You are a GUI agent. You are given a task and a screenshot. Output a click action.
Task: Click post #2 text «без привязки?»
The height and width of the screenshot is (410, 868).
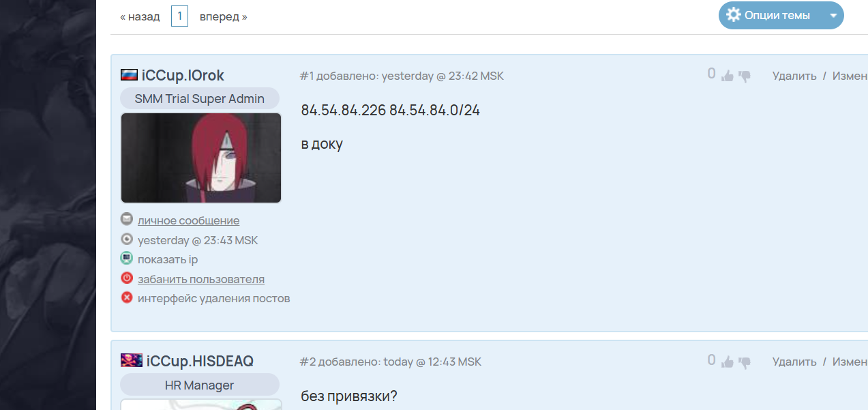click(349, 396)
